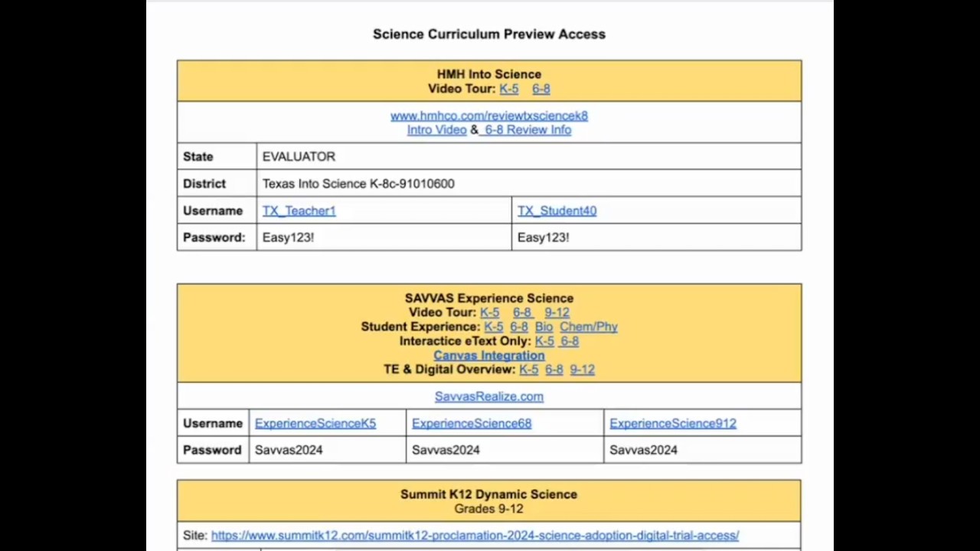Open the 6-8 Review Info link
Image resolution: width=980 pixels, height=551 pixels.
pyautogui.click(x=528, y=130)
